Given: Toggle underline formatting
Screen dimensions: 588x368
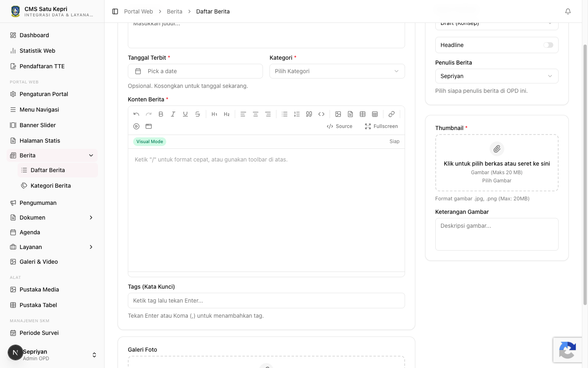Looking at the screenshot, I should click(x=185, y=114).
